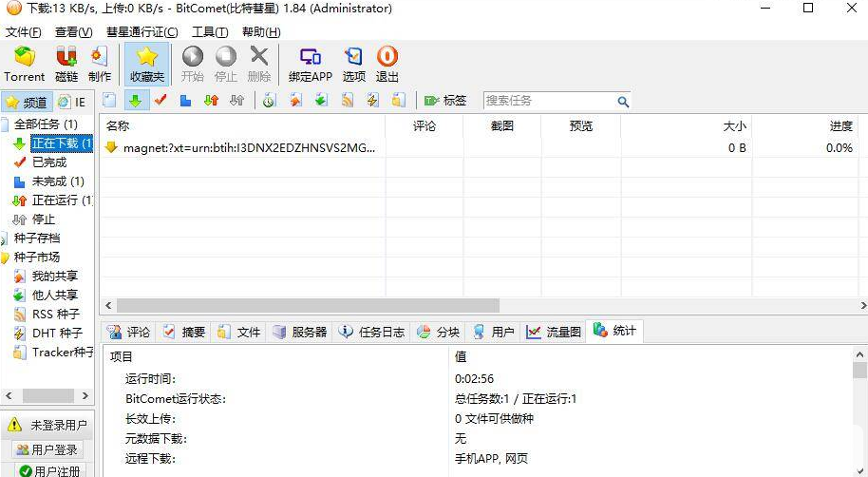Click the 退出 exit toolbar icon
The width and height of the screenshot is (868, 477).
pyautogui.click(x=387, y=65)
